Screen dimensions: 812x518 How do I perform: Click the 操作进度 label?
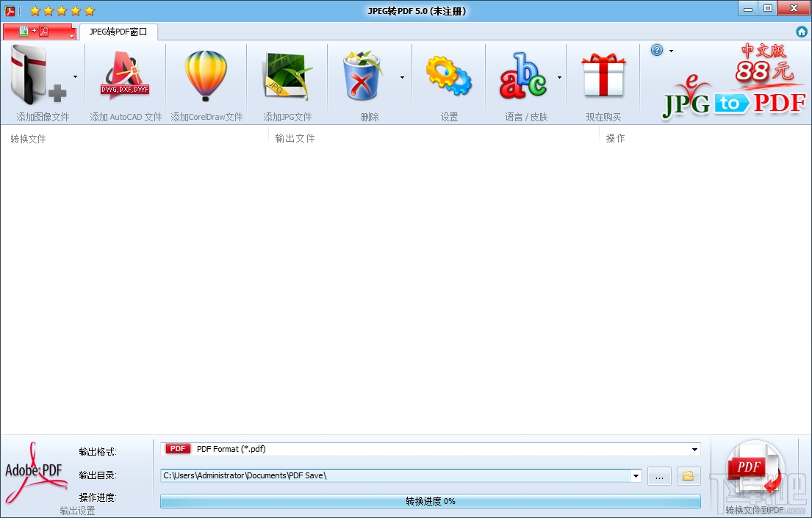click(97, 497)
